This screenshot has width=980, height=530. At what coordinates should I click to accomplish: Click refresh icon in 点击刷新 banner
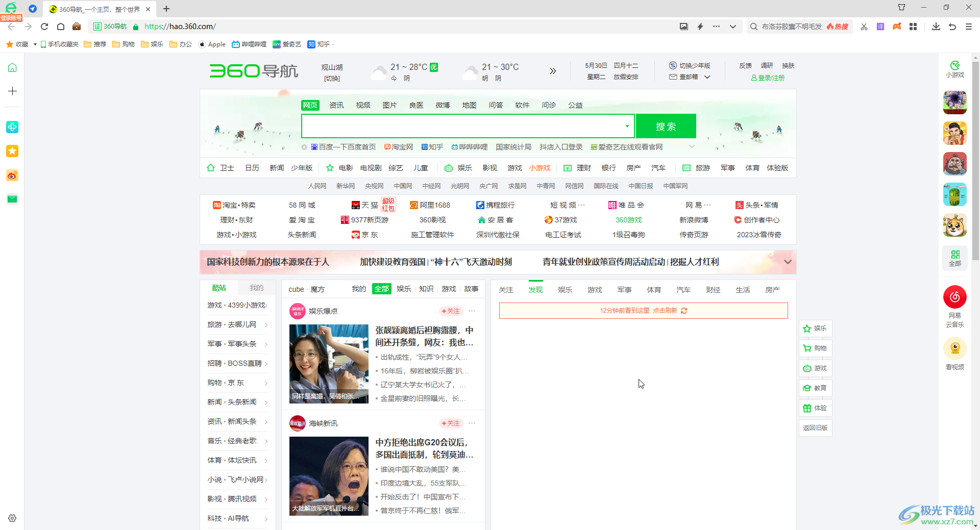pyautogui.click(x=684, y=311)
